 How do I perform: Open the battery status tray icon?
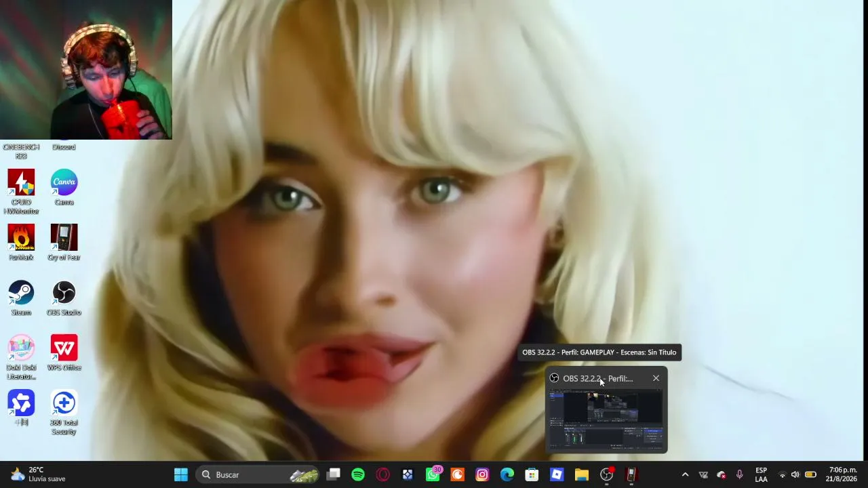point(810,474)
